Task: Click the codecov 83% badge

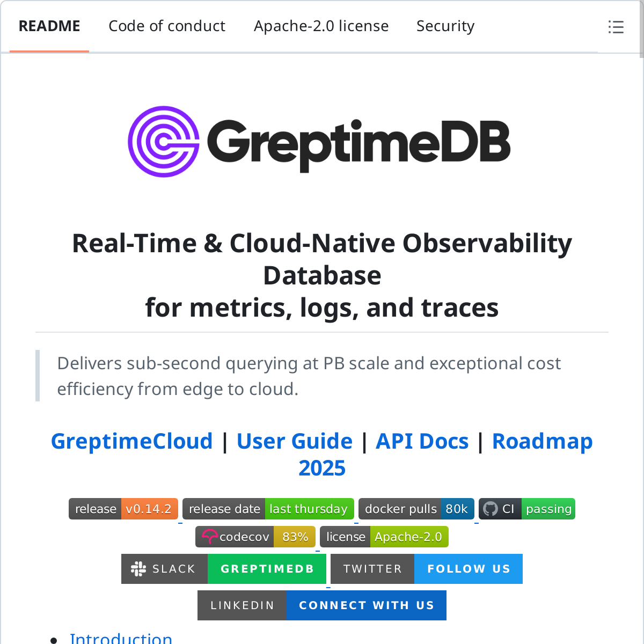Action: (x=255, y=537)
